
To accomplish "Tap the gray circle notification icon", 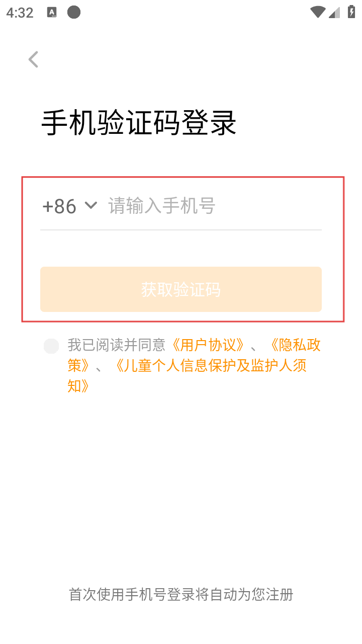I will (74, 13).
